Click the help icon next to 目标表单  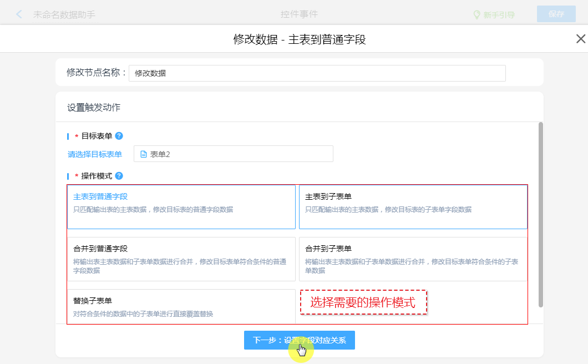click(119, 136)
